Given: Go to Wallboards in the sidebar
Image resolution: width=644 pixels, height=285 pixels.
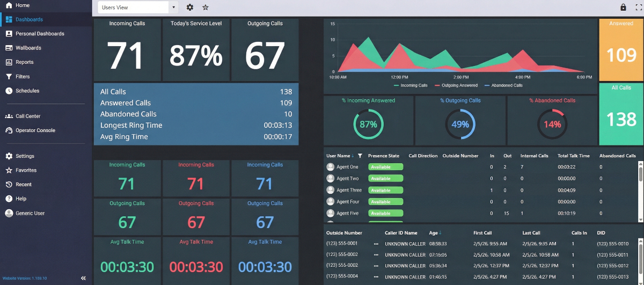Looking at the screenshot, I should click(46, 48).
